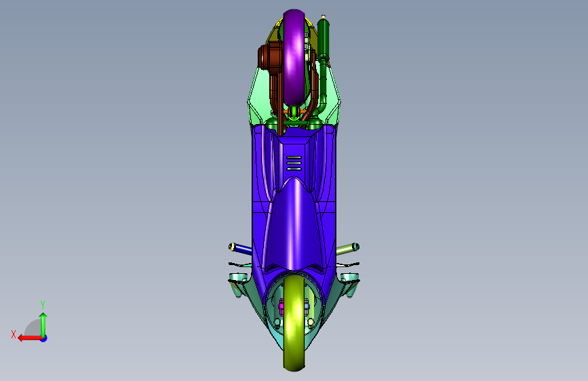This screenshot has width=588, height=381.
Task: Select the blue Z-axis dot on triad
Action: (x=44, y=339)
